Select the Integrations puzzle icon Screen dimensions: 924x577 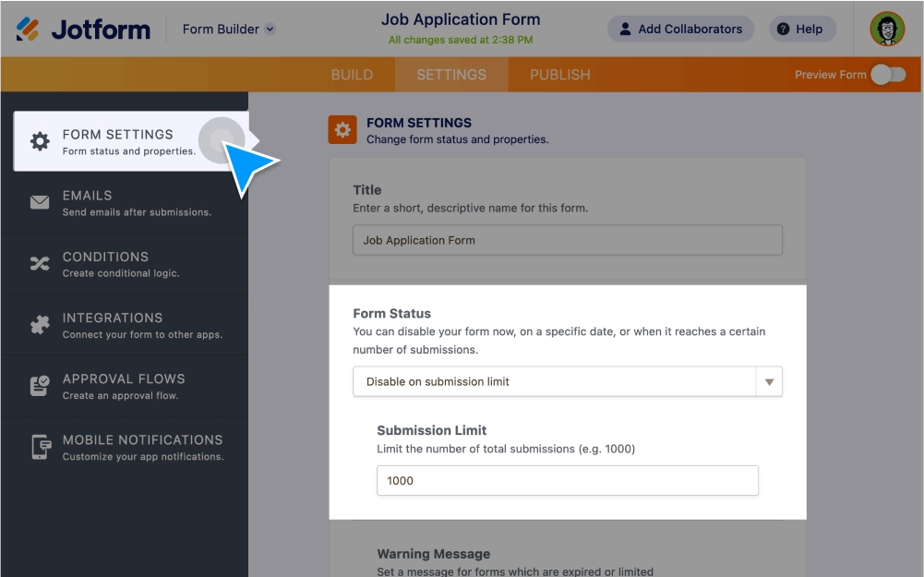click(x=41, y=324)
